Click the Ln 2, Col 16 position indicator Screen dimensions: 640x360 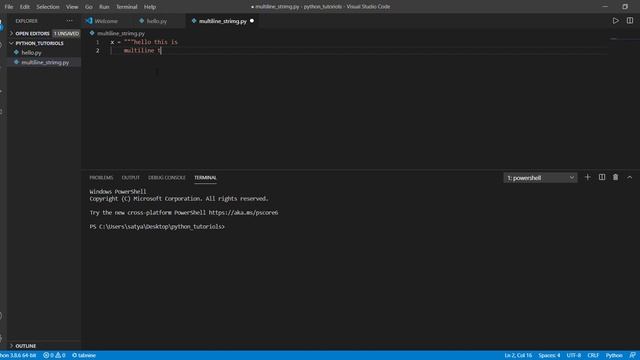pos(518,356)
